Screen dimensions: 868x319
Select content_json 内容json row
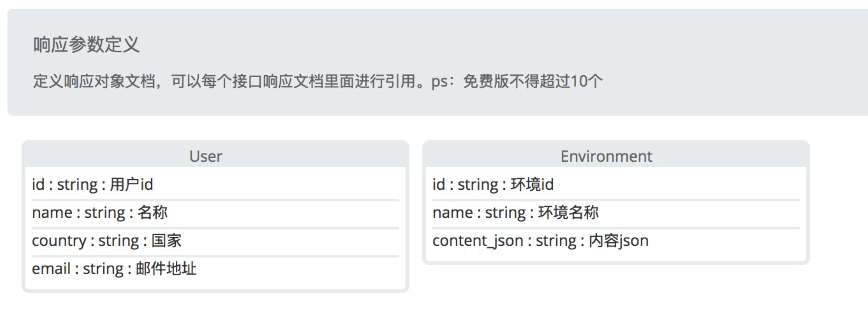pos(616,240)
